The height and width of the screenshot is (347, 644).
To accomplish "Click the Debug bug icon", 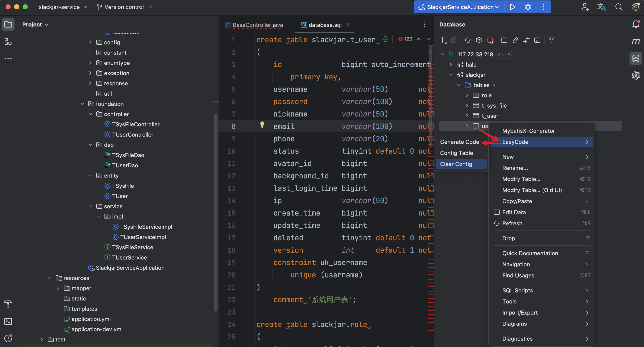I will (528, 7).
